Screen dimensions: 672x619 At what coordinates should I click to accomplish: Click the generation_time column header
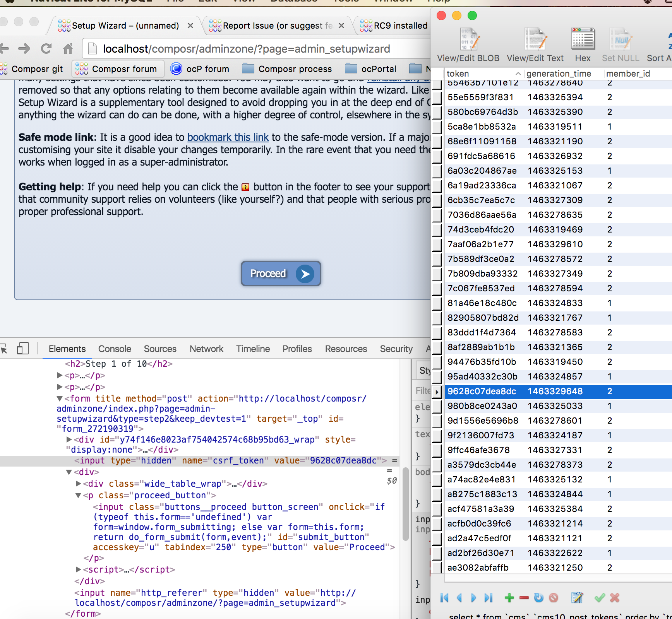tap(563, 74)
